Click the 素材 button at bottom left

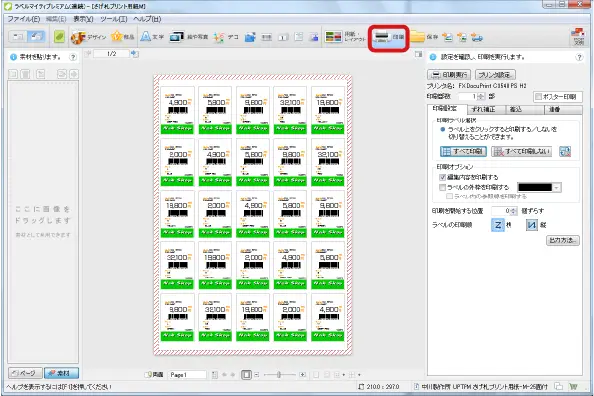point(61,373)
